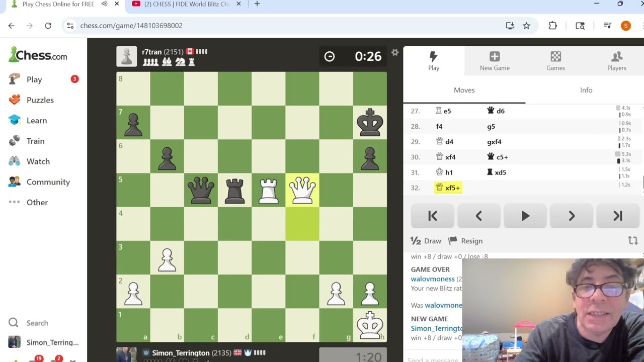Open walovmoness link in game over chat
This screenshot has width=644, height=362.
(x=433, y=279)
